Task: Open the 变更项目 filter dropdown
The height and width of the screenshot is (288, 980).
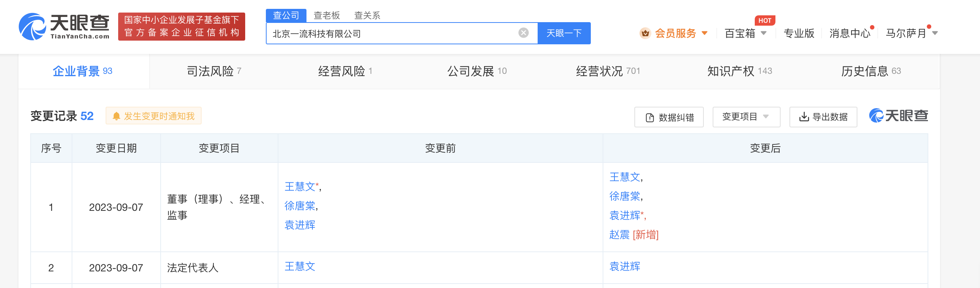Action: click(746, 117)
